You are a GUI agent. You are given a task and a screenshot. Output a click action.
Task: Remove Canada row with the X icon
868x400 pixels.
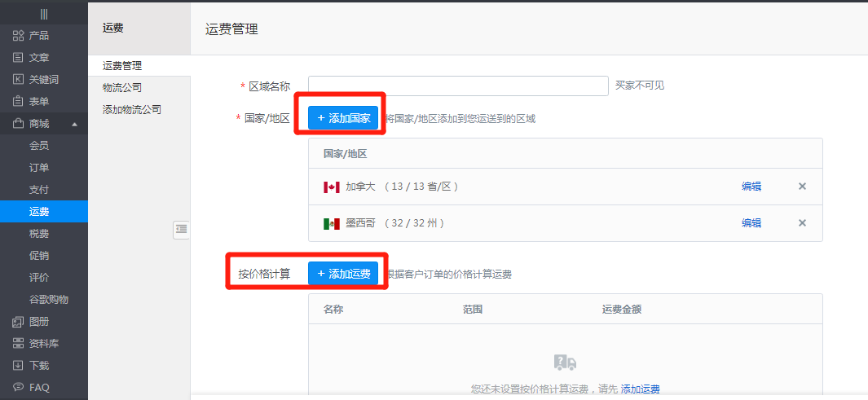pos(802,187)
